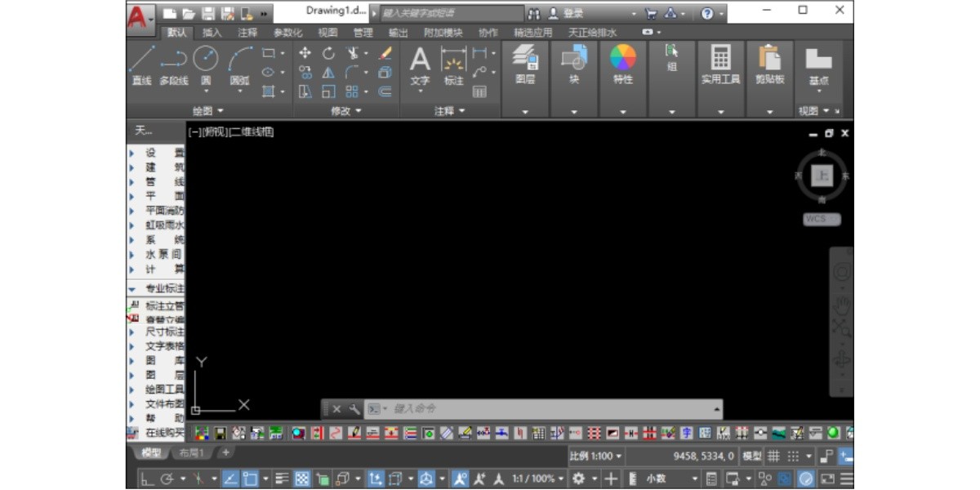Open the Properties (特性) color wheel panel
The height and width of the screenshot is (490, 980).
(623, 65)
